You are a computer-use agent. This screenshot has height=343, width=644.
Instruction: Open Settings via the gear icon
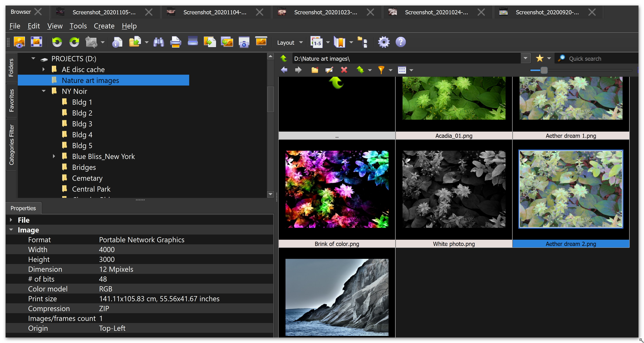(x=384, y=42)
